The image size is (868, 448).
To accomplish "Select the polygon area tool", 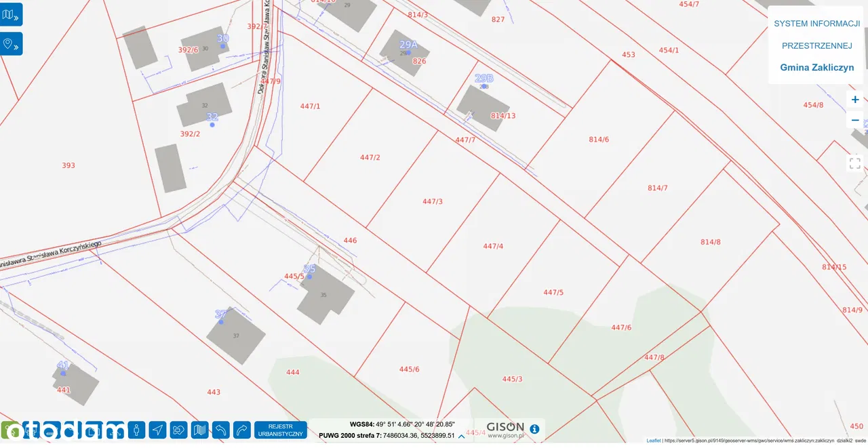I will tap(179, 430).
